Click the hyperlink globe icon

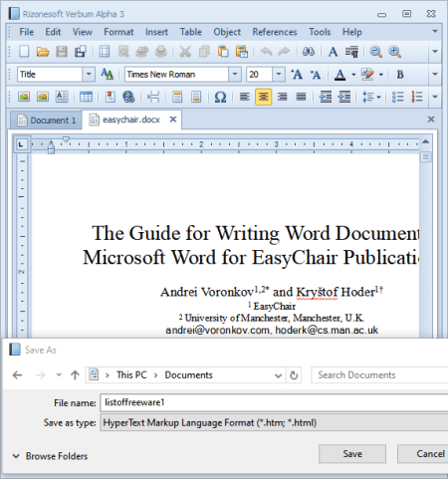[x=128, y=97]
